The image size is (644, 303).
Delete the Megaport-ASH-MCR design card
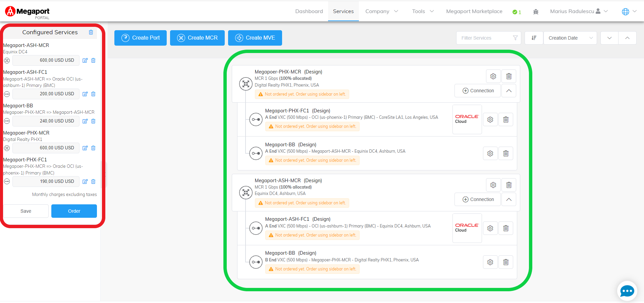(x=508, y=185)
